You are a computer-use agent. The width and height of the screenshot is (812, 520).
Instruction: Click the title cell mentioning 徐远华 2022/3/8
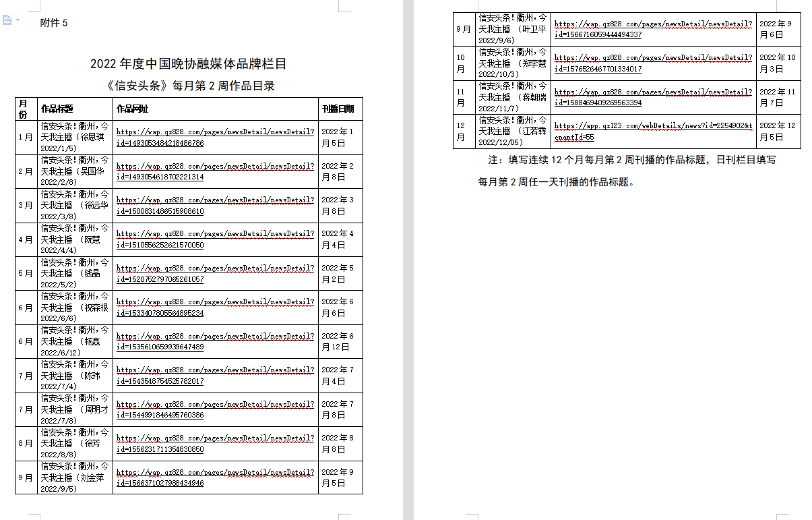pyautogui.click(x=75, y=206)
